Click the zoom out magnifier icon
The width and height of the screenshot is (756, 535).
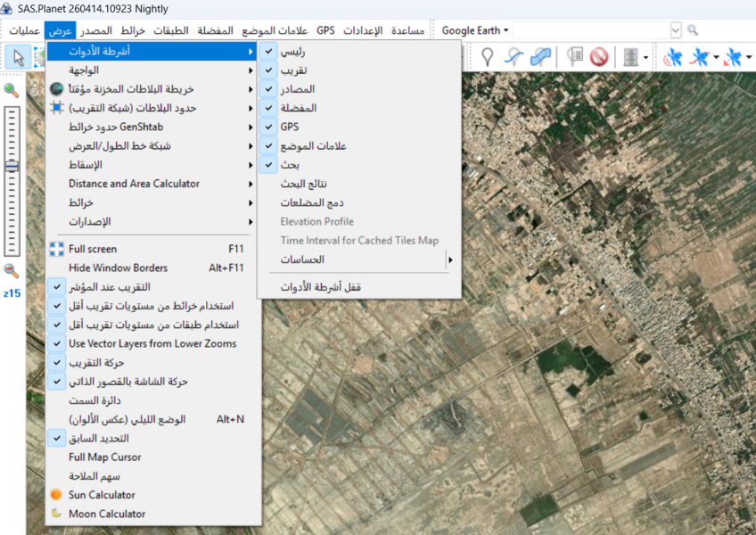[x=12, y=270]
